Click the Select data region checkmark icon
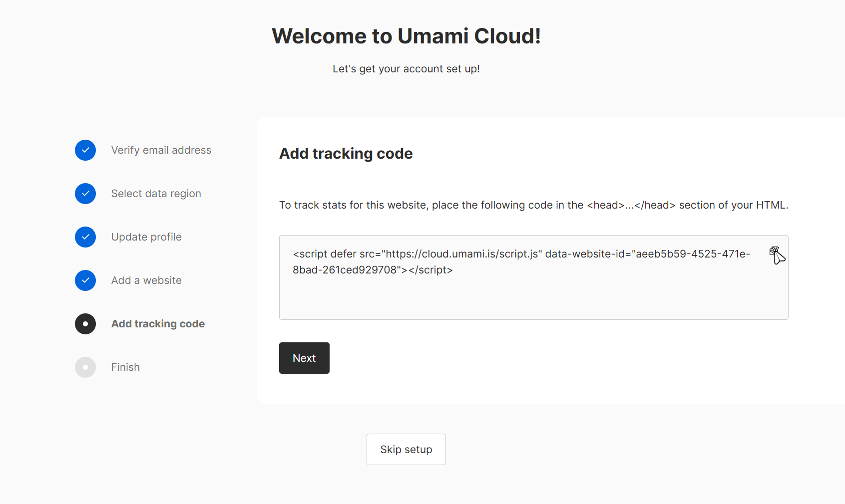The height and width of the screenshot is (504, 845). (x=85, y=194)
